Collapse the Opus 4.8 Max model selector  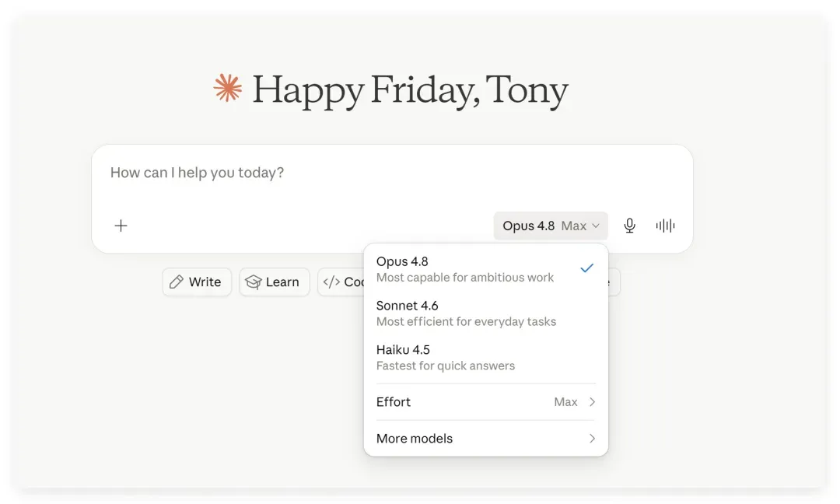pyautogui.click(x=551, y=226)
